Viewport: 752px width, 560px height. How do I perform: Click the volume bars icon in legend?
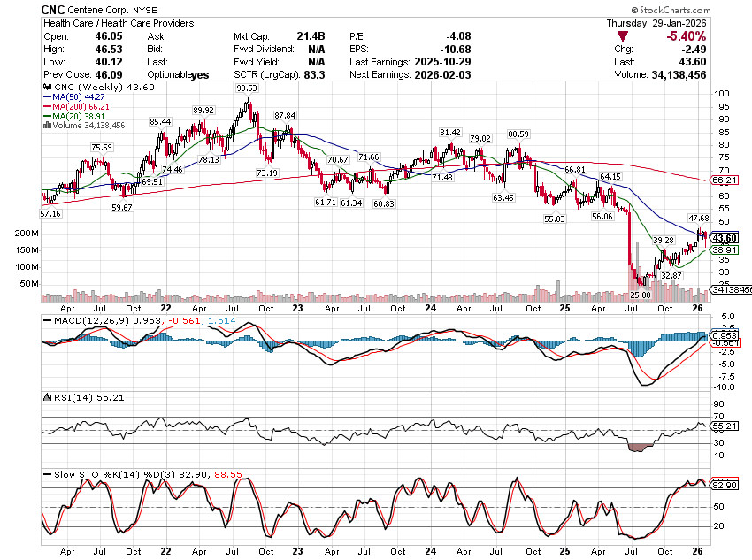(46, 126)
